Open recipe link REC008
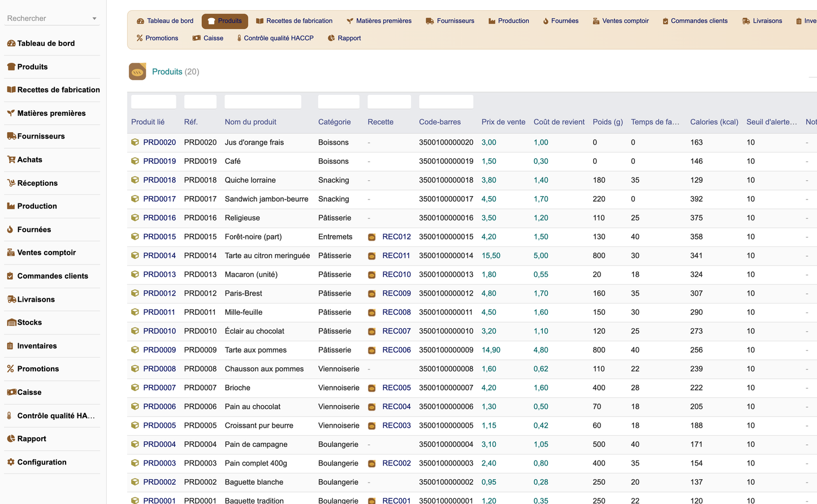 click(x=396, y=312)
